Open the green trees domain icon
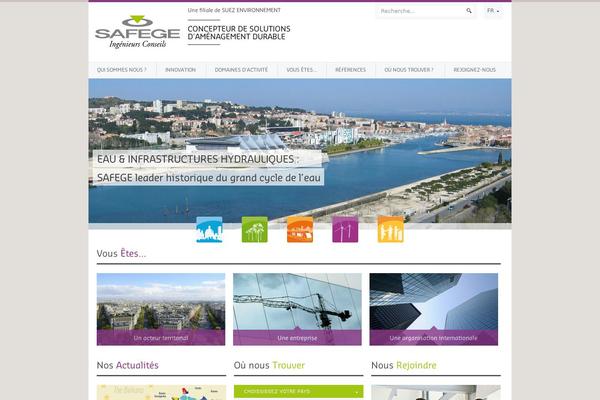The width and height of the screenshot is (600, 400). (x=254, y=230)
